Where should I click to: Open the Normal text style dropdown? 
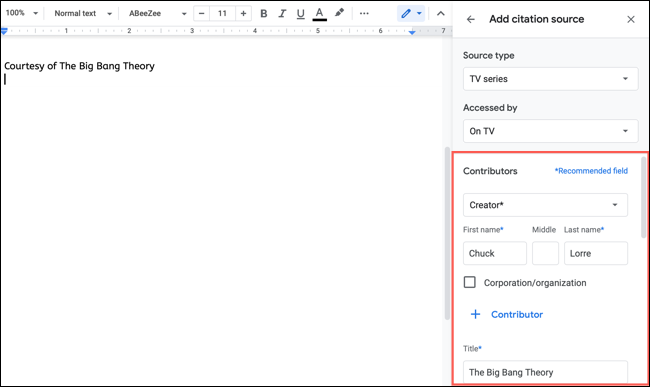pos(83,13)
